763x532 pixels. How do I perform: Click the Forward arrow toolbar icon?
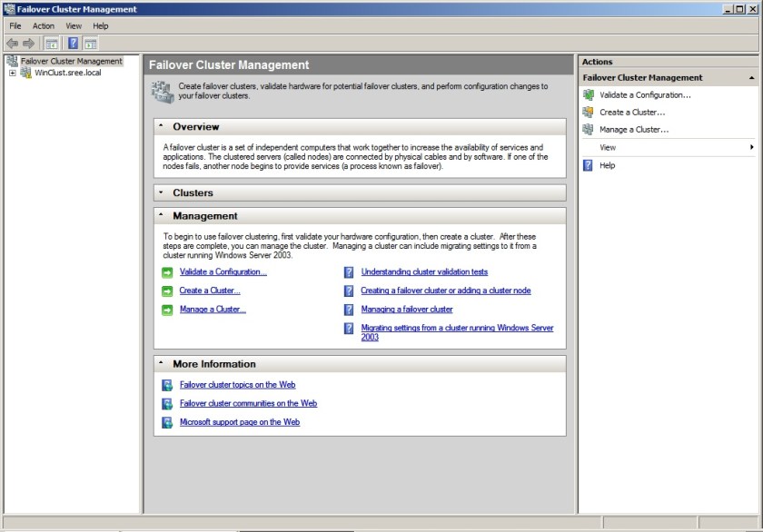coord(28,43)
